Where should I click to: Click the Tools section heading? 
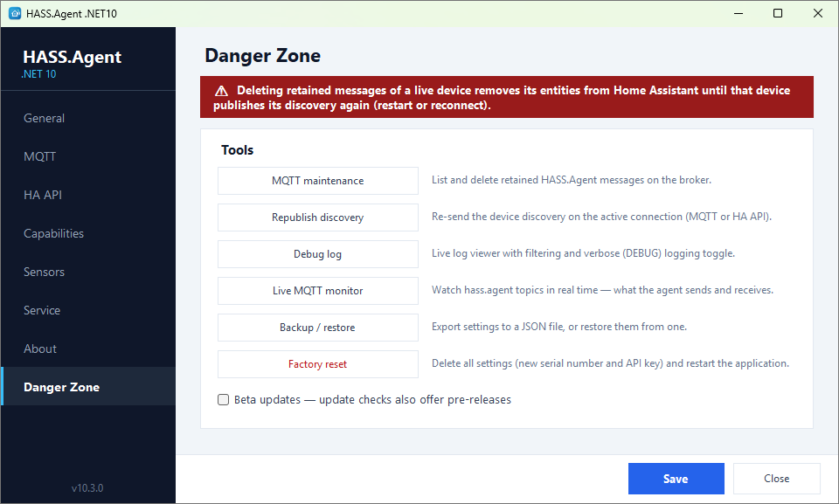(237, 150)
